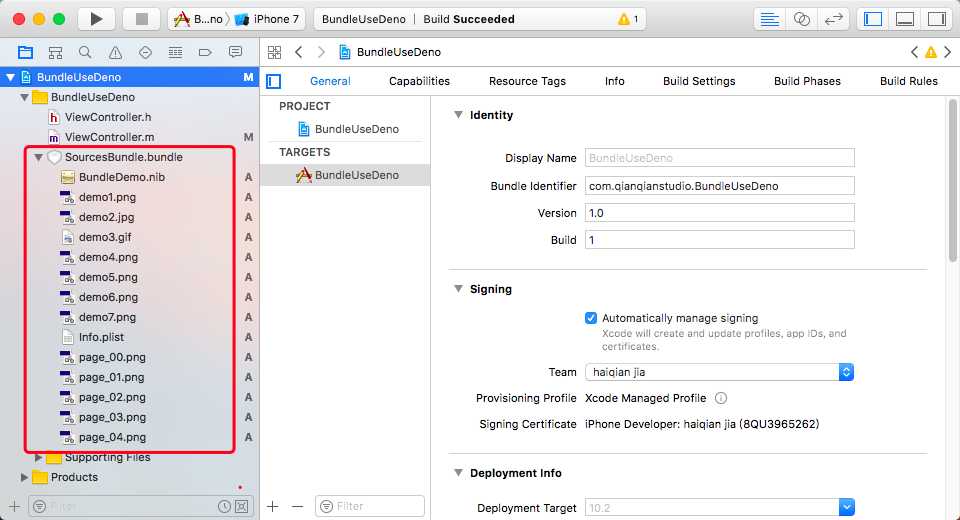
Task: Expand the Products folder
Action: pos(24,477)
